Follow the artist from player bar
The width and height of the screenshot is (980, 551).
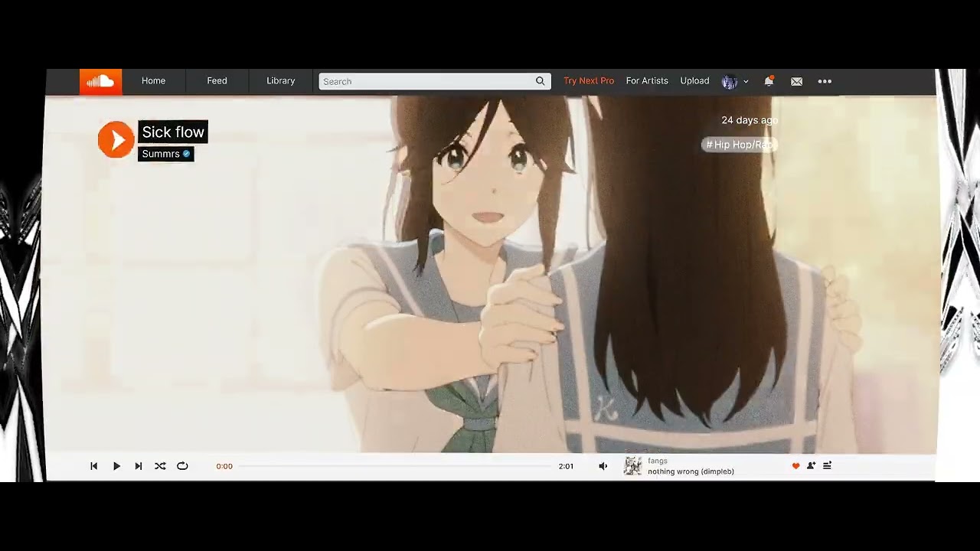[811, 466]
